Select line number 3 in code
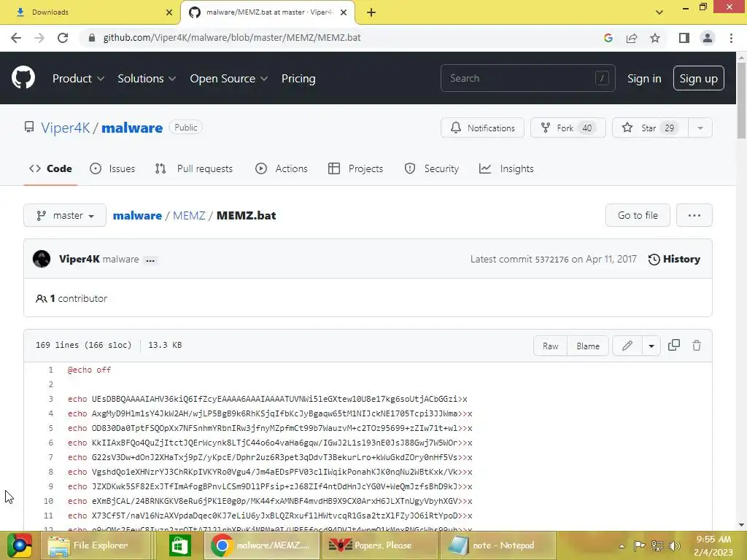Image resolution: width=747 pixels, height=560 pixels. coord(50,399)
